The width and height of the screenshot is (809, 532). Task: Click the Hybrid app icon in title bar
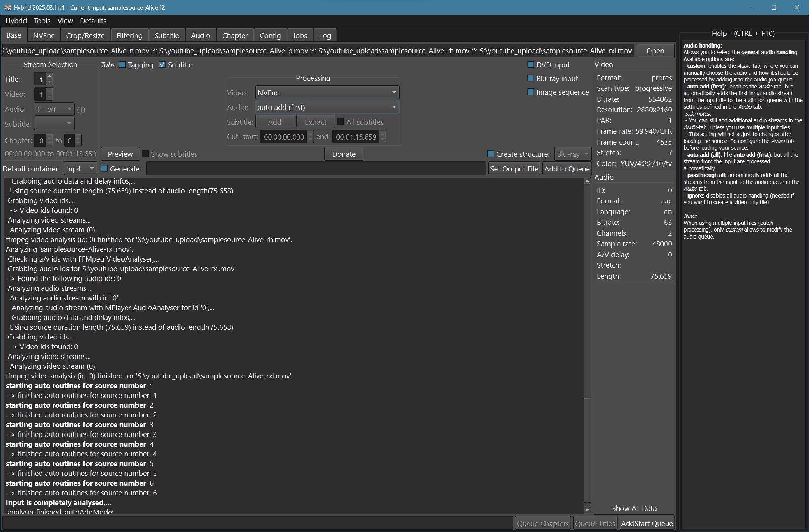(x=7, y=7)
